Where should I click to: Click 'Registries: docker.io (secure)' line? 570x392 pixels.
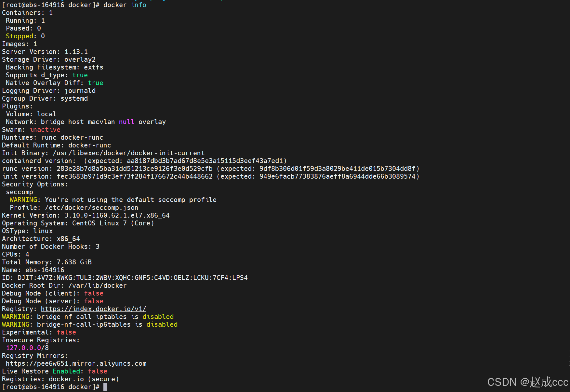pos(60,379)
